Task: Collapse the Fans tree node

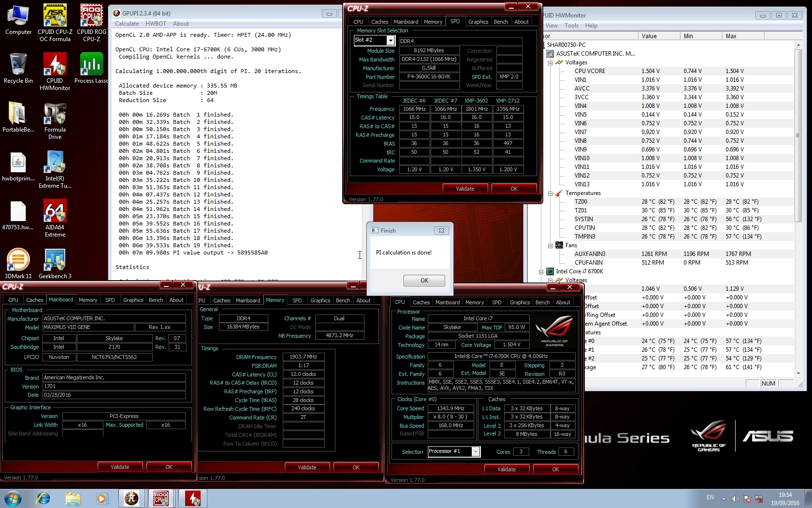Action: click(550, 245)
